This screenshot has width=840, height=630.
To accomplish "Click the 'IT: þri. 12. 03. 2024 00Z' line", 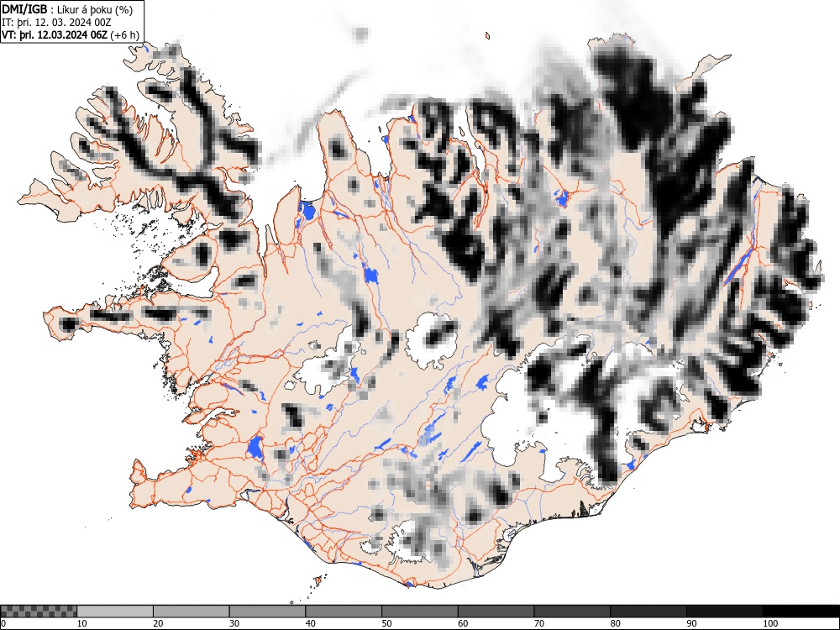I will click(x=56, y=22).
